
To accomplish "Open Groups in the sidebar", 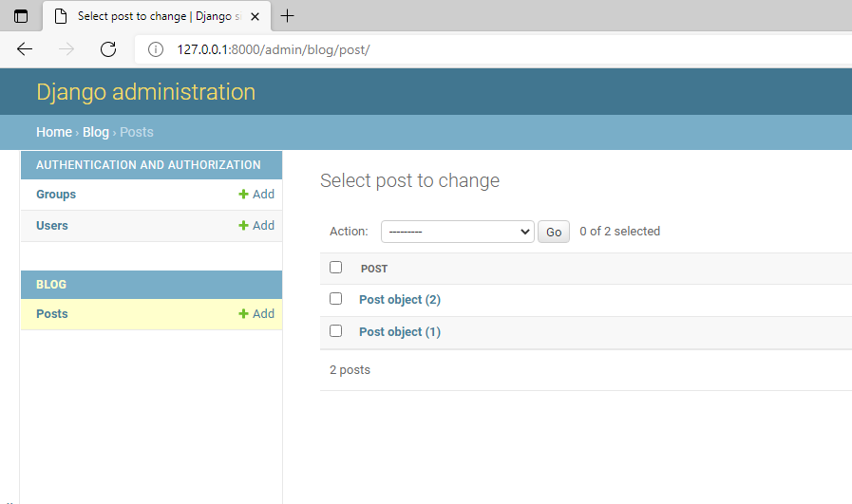I will point(56,195).
